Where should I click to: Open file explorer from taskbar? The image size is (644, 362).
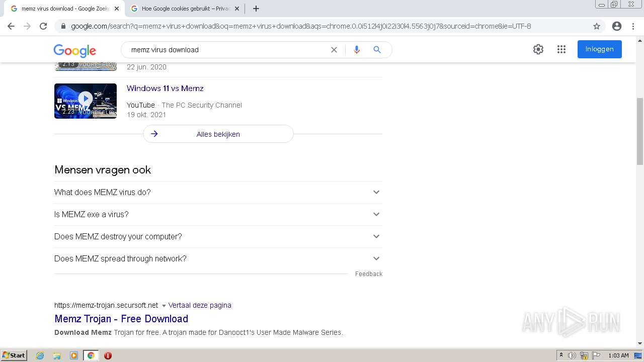pyautogui.click(x=57, y=355)
